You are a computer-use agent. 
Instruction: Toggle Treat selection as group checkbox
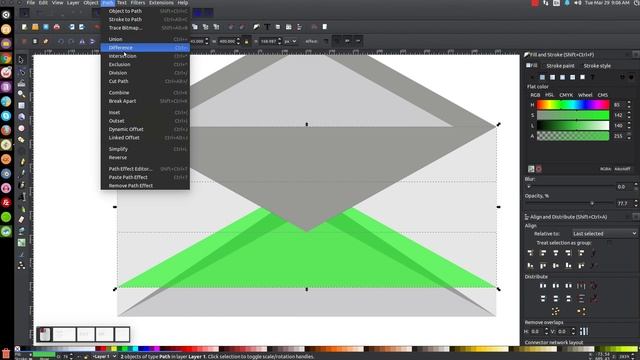tap(609, 242)
